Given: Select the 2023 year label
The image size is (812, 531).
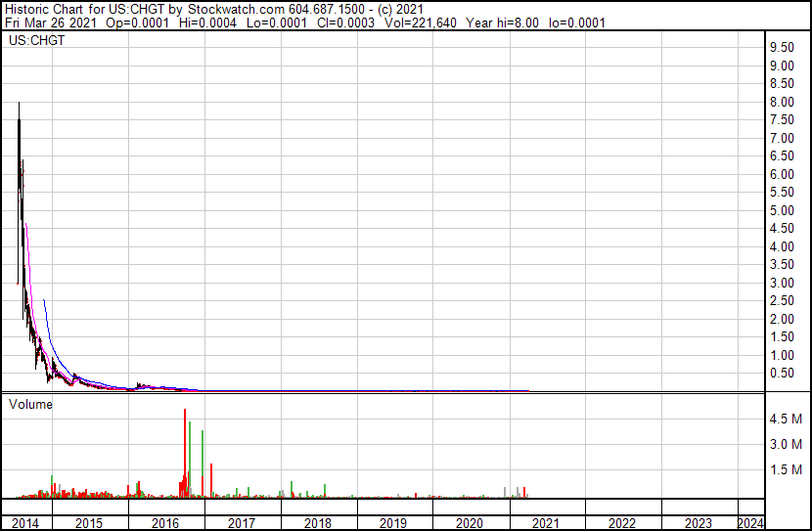Looking at the screenshot, I should tap(699, 523).
